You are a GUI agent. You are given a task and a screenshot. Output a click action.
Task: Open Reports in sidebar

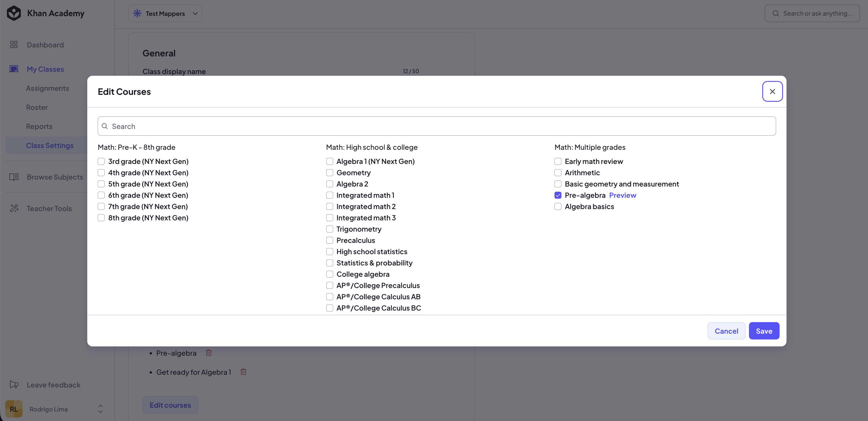click(x=39, y=126)
